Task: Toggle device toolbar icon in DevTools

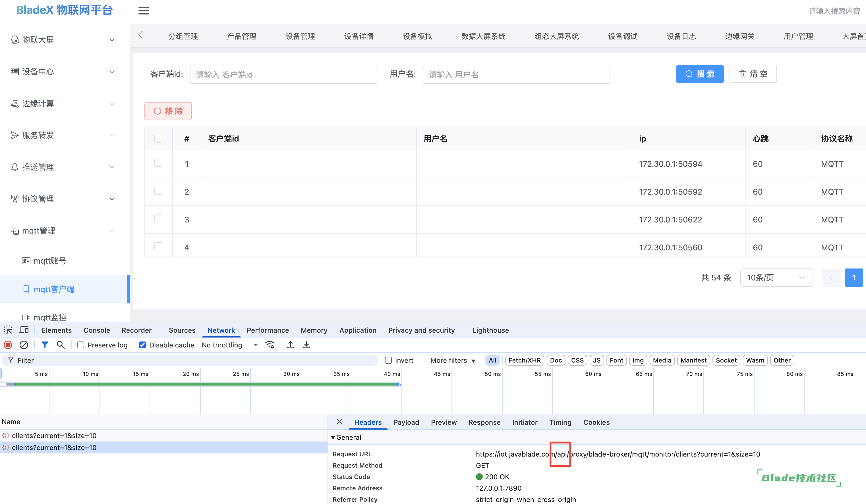Action: tap(24, 330)
